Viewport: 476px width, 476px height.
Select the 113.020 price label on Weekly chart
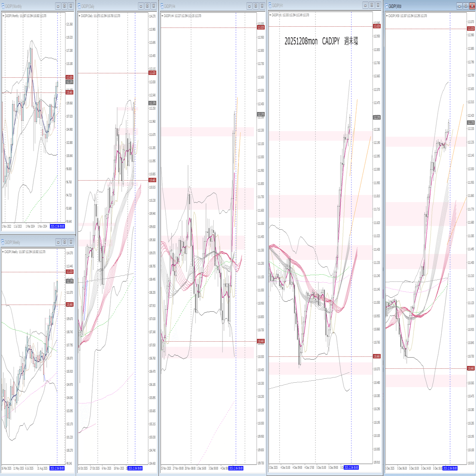pos(69,272)
